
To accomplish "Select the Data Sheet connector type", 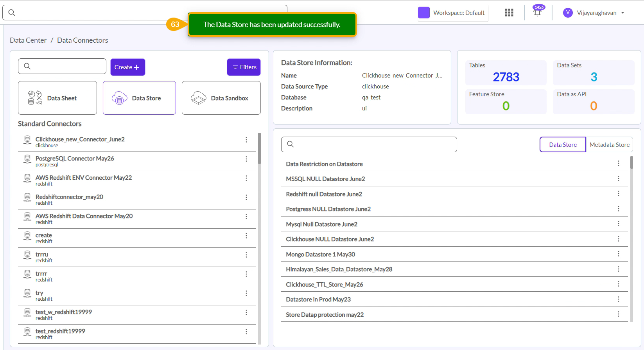I will 57,98.
